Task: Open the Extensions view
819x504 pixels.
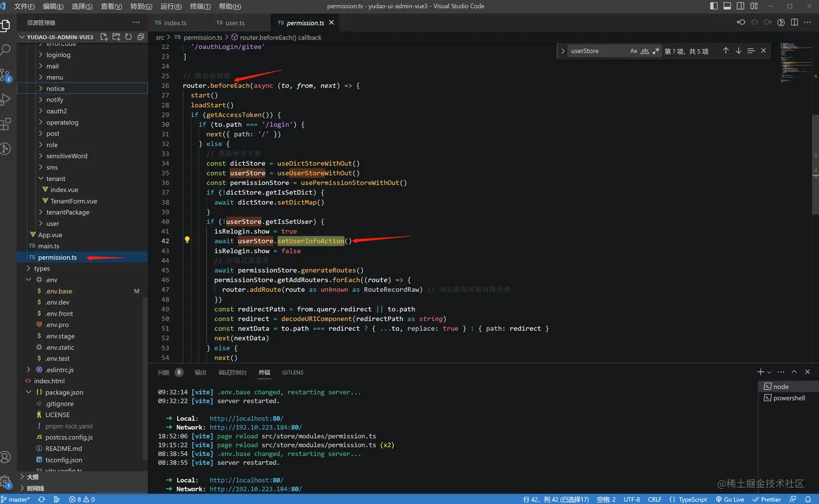Action: pos(5,124)
